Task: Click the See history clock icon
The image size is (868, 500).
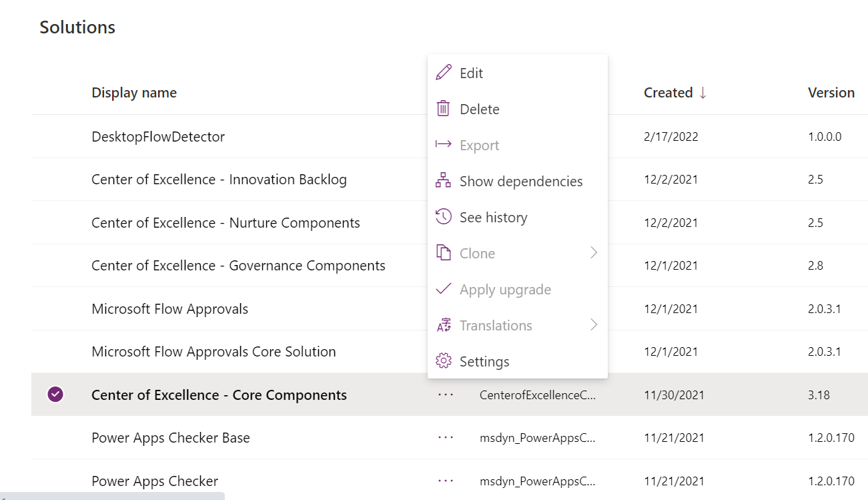Action: [x=444, y=216]
